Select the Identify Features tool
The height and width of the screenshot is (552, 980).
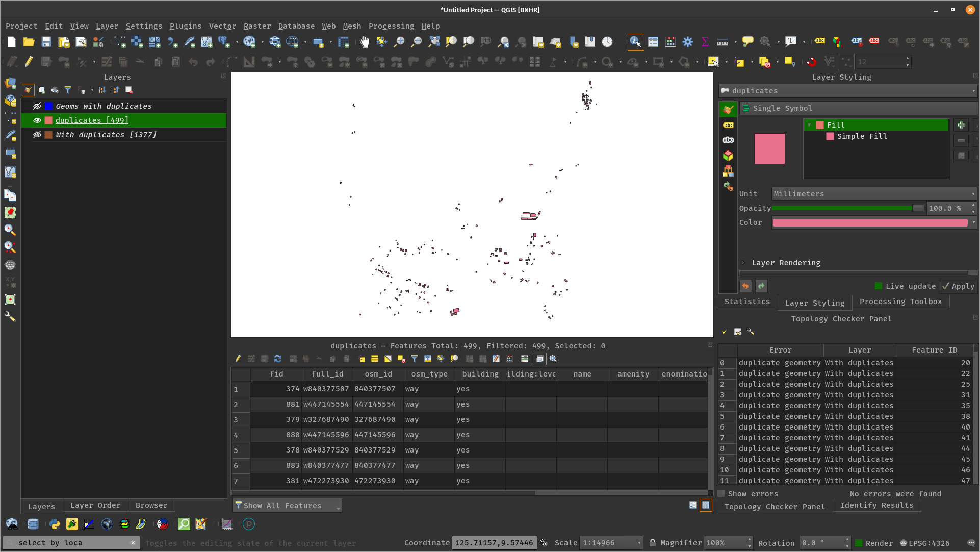635,42
